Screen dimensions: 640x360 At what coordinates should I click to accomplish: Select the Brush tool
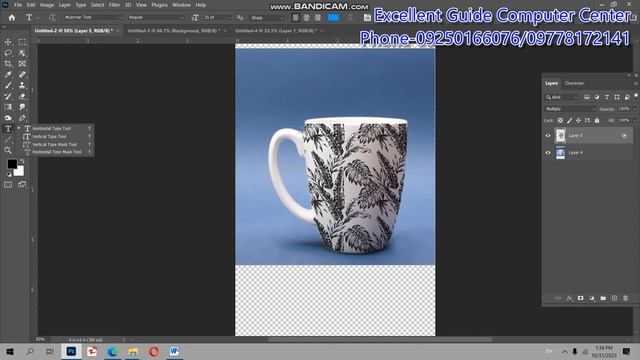[x=8, y=85]
